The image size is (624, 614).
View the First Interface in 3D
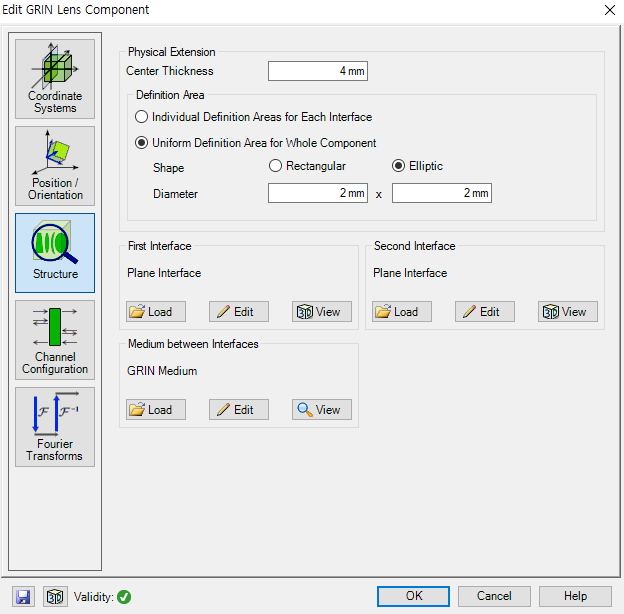(x=322, y=312)
